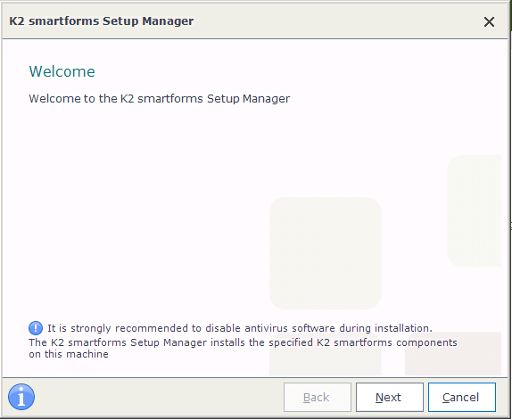The height and width of the screenshot is (420, 512).
Task: Click the large central rounded square graphic
Action: coord(325,253)
